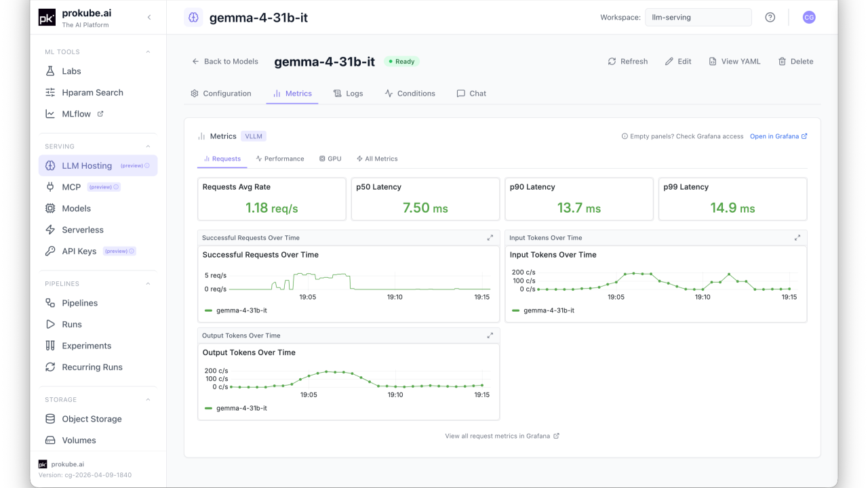Click the Hparam Search sliders icon

tap(50, 93)
